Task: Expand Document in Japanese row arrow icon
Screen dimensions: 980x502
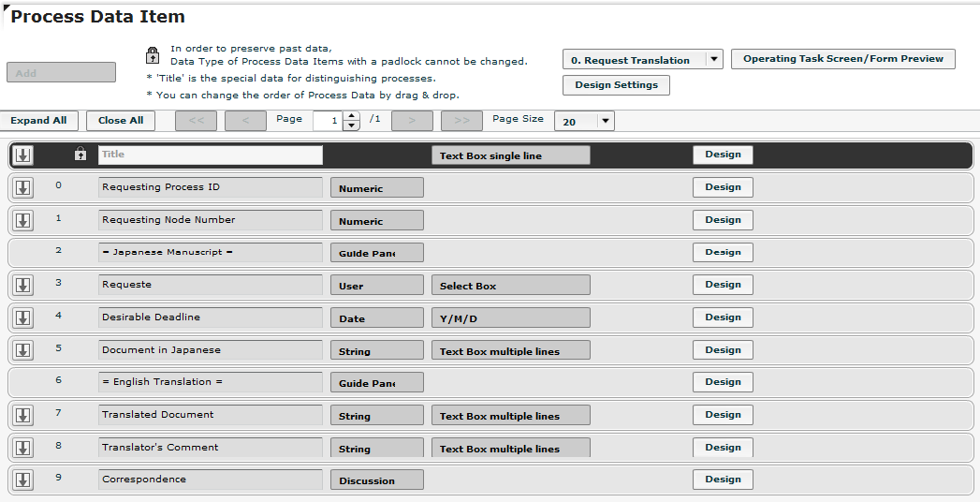Action: coord(23,349)
